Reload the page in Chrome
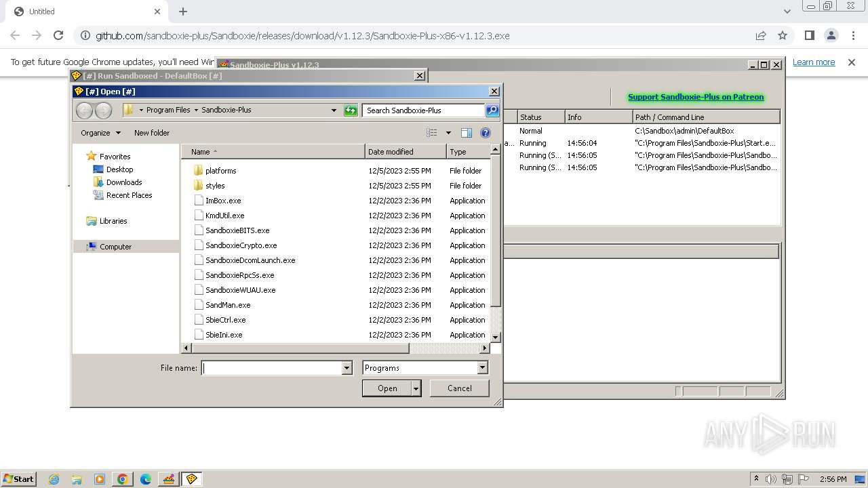Image resolution: width=868 pixels, height=488 pixels. click(x=58, y=35)
